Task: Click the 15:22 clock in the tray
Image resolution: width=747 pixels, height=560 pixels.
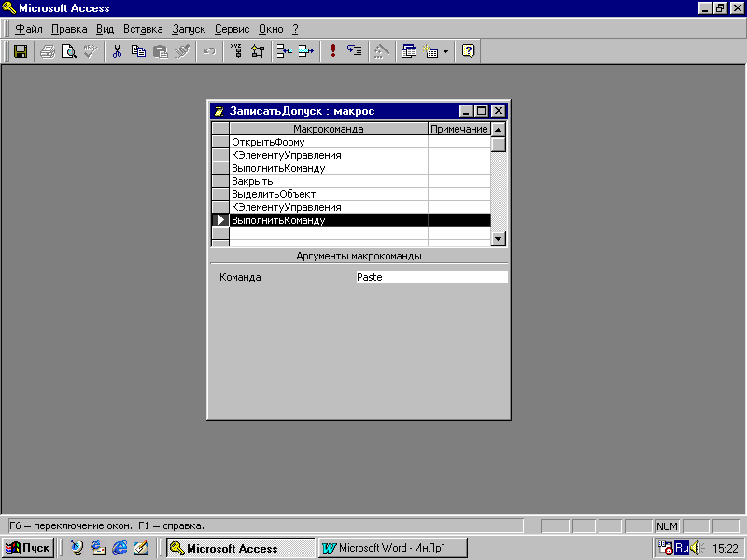Action: (726, 549)
